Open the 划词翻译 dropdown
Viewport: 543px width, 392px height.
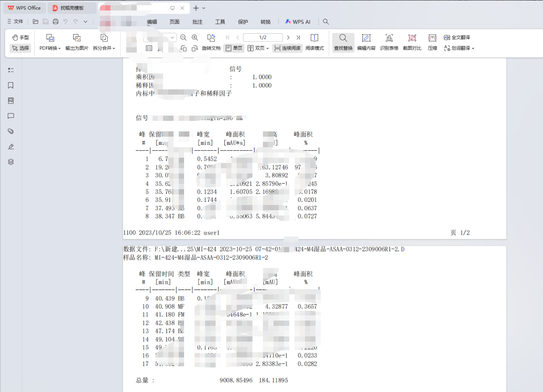[x=459, y=48]
